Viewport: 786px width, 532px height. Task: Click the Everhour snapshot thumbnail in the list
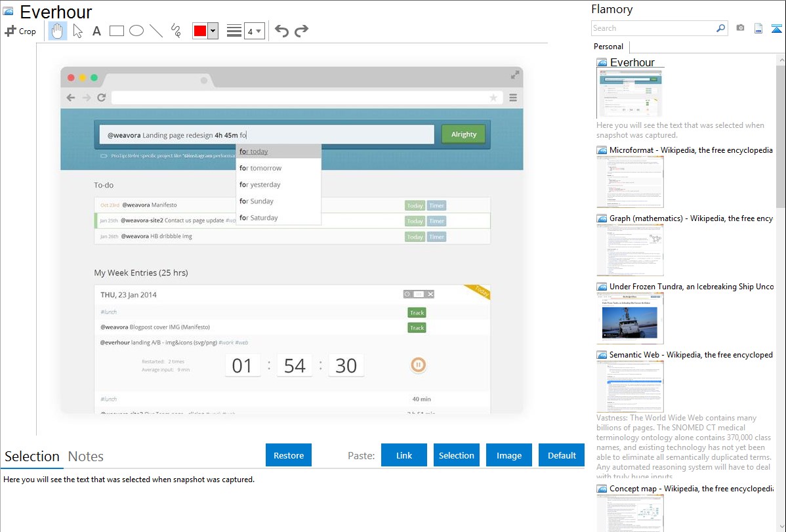click(x=630, y=94)
